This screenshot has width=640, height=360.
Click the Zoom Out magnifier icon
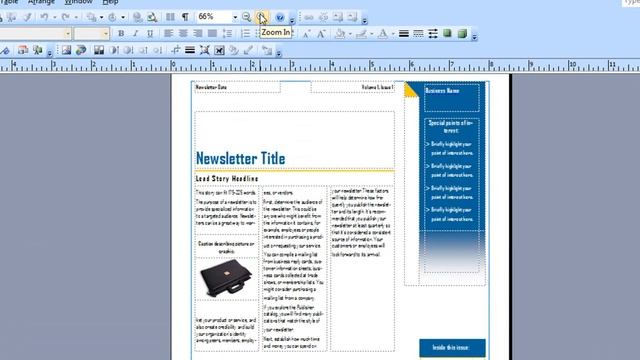[246, 17]
